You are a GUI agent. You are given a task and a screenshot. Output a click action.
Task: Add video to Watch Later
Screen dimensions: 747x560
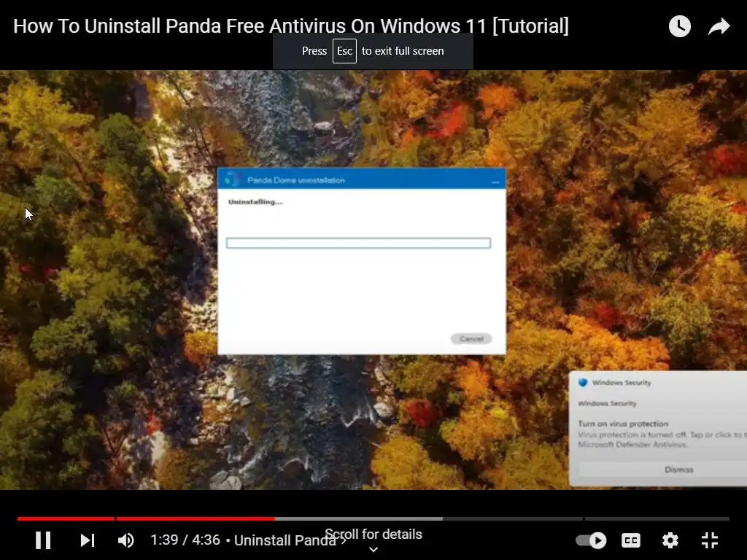coord(680,26)
